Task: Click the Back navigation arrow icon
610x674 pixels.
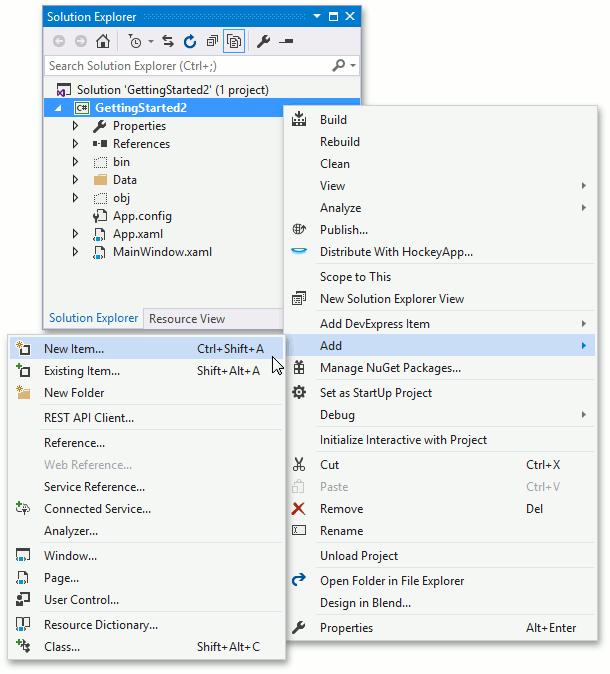Action: [x=59, y=41]
